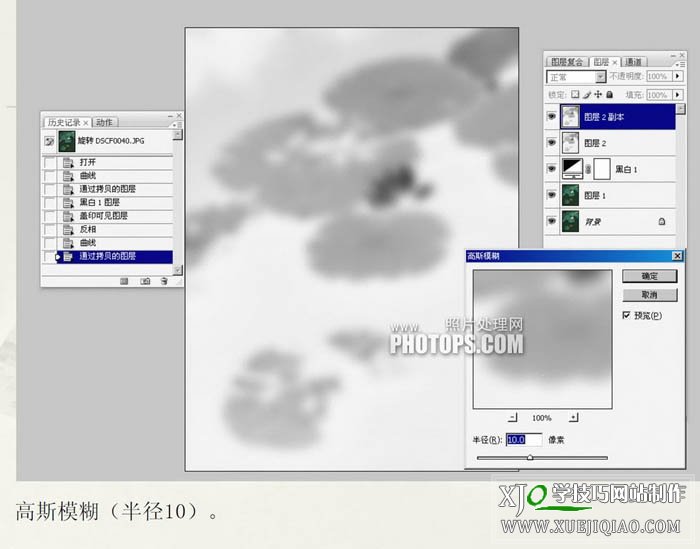700x549 pixels.
Task: Select the 旋转 DSCF0040.JPG snapshot
Action: point(107,141)
